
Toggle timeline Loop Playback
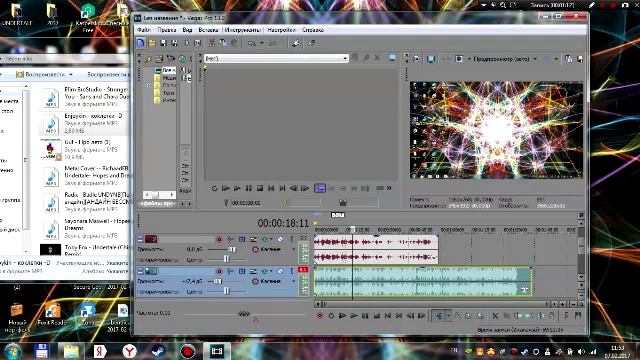coord(331,316)
